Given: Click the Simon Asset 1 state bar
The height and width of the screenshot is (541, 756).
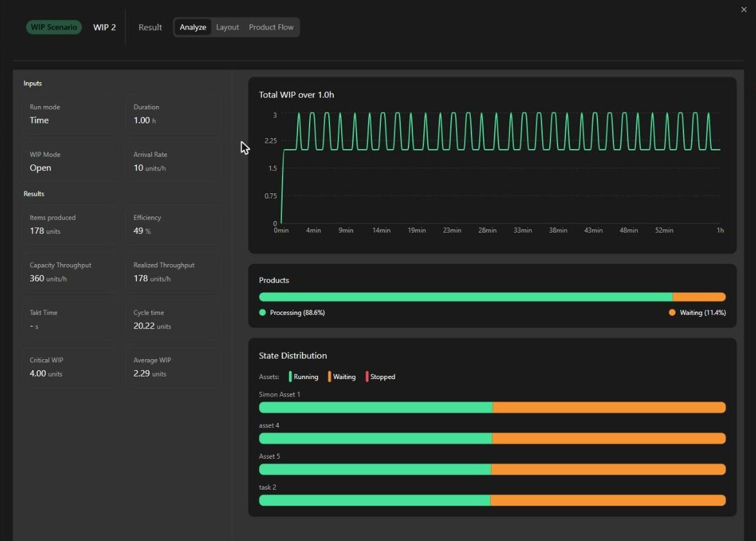Looking at the screenshot, I should 492,407.
